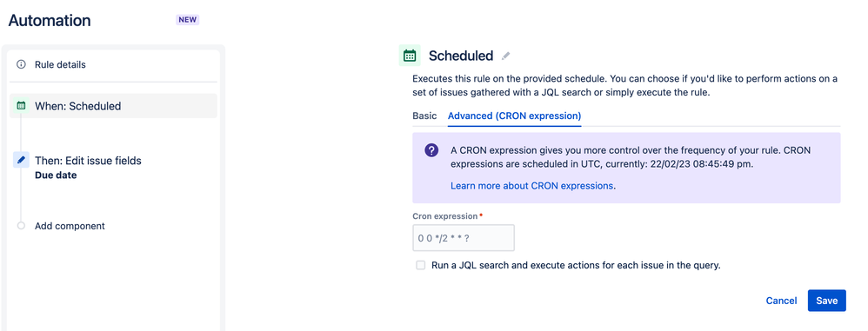868x331 pixels.
Task: Switch to the Basic tab
Action: tap(424, 116)
